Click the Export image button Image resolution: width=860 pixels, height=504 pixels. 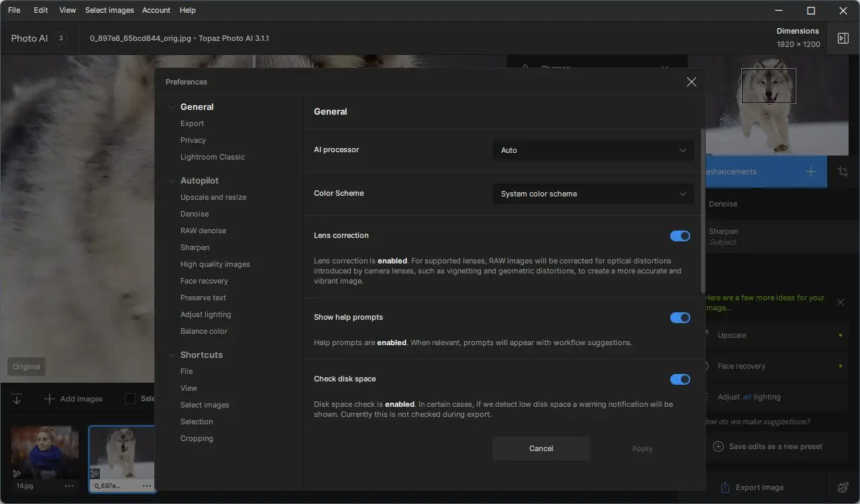[x=753, y=487]
